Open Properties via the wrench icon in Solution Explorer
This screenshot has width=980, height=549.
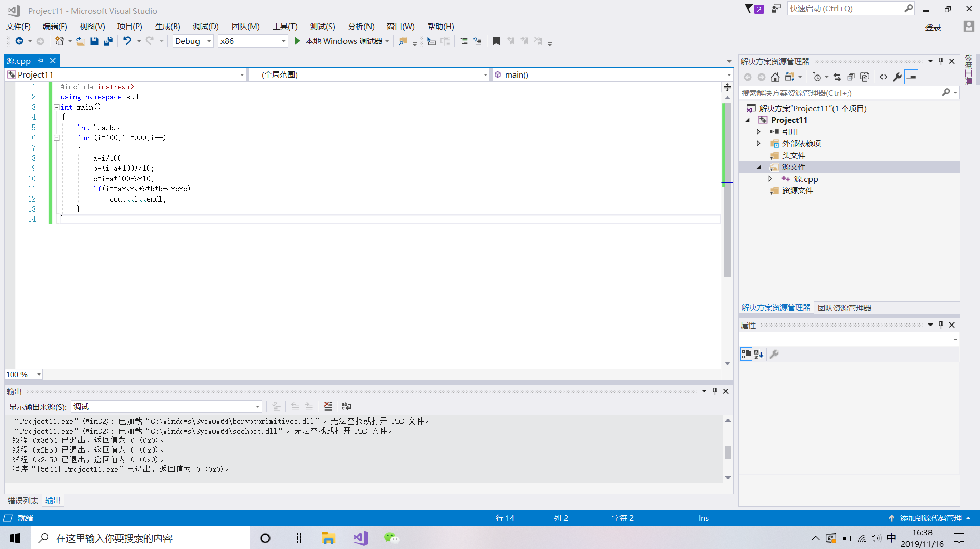[x=897, y=77]
